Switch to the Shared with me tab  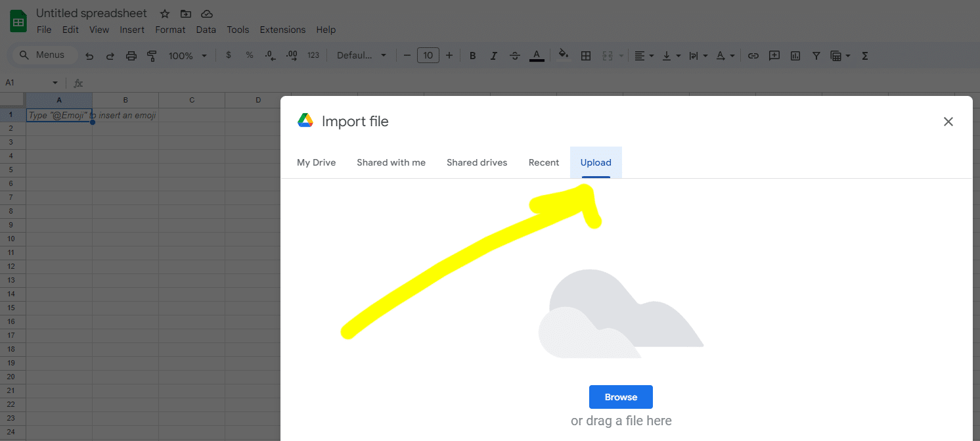(391, 162)
